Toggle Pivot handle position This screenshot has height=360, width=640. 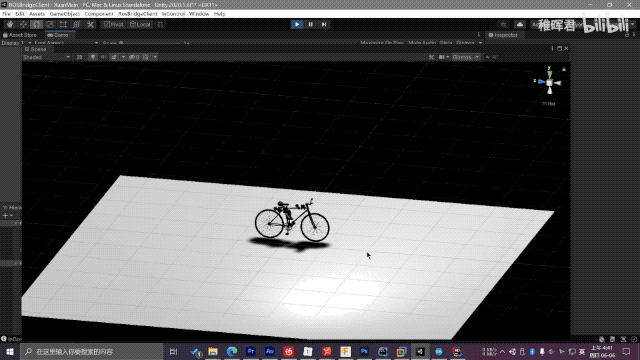click(x=113, y=24)
